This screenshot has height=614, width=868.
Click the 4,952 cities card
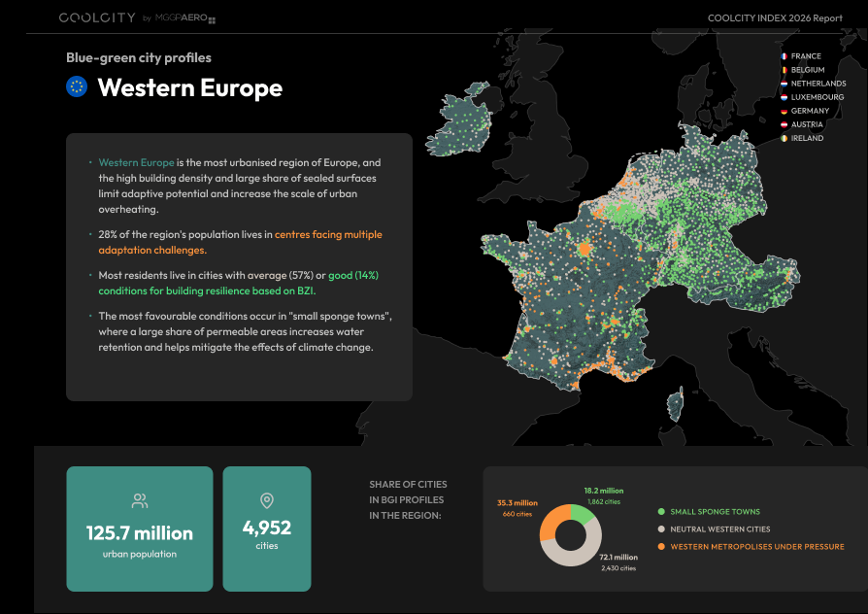tap(267, 529)
